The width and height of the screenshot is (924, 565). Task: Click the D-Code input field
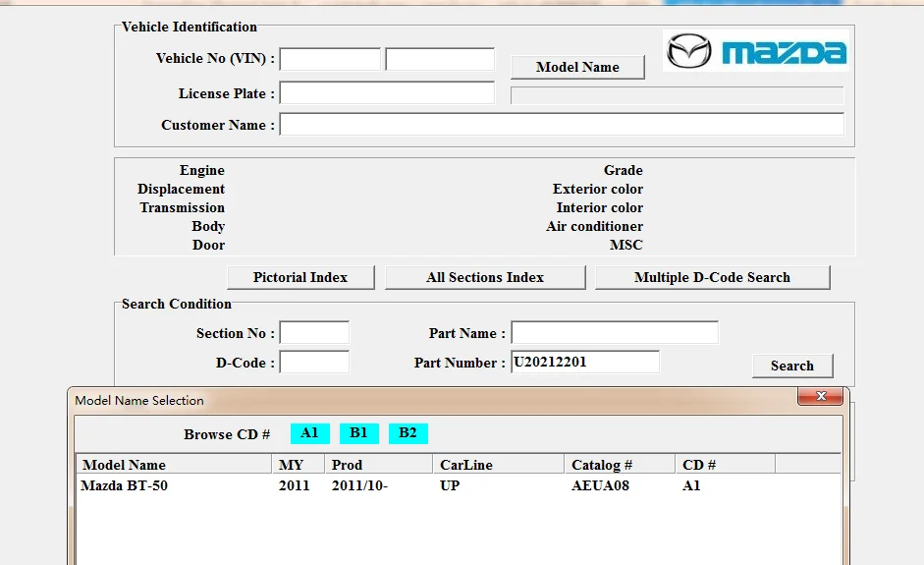pyautogui.click(x=314, y=363)
